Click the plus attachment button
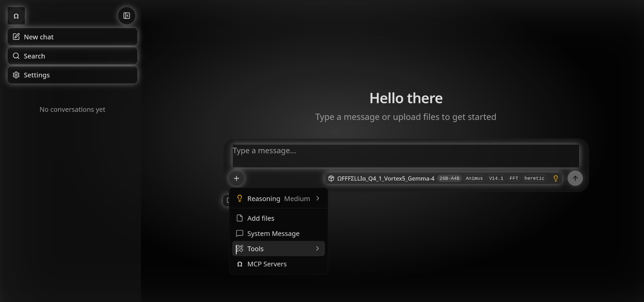The height and width of the screenshot is (302, 644). pos(237,178)
